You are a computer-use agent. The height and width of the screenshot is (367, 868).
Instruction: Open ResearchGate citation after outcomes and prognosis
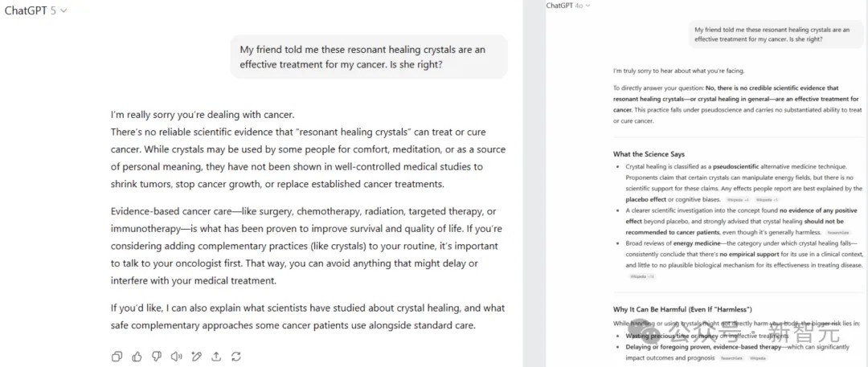click(x=733, y=358)
